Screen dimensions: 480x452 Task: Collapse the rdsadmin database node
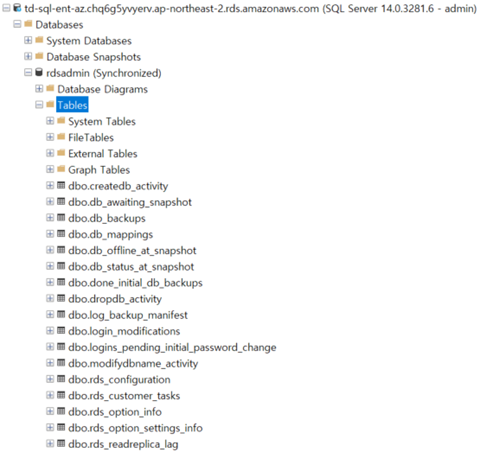[28, 72]
